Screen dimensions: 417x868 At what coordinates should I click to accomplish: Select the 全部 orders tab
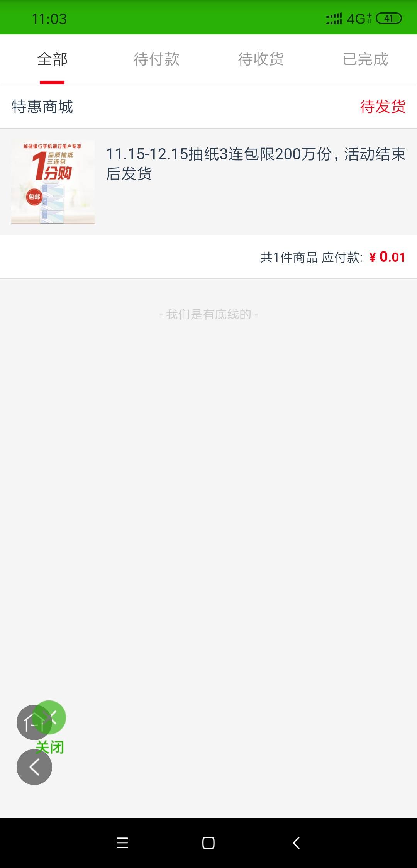(x=52, y=59)
